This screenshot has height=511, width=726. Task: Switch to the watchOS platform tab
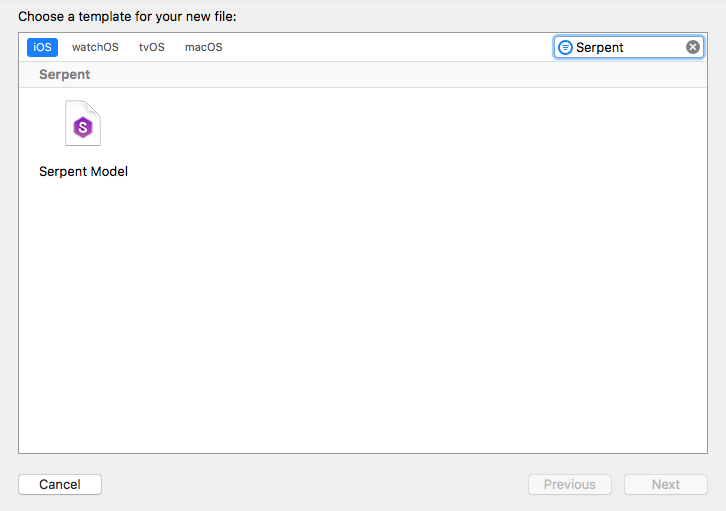(95, 47)
